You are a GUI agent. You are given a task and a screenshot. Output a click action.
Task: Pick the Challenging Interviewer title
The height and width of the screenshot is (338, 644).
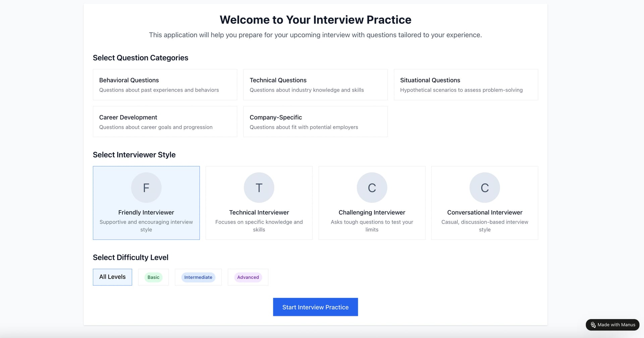pos(372,213)
